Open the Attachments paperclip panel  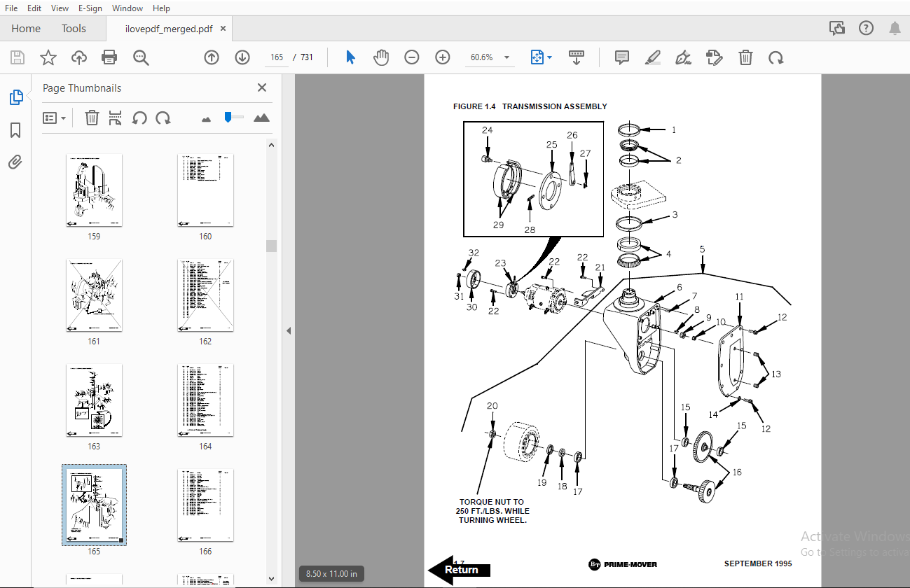(x=15, y=162)
